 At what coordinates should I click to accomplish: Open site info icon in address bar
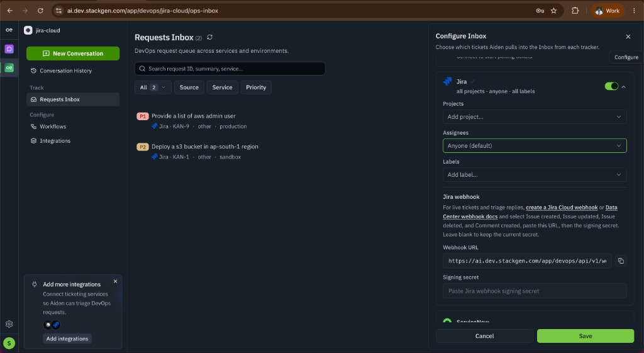coord(58,11)
